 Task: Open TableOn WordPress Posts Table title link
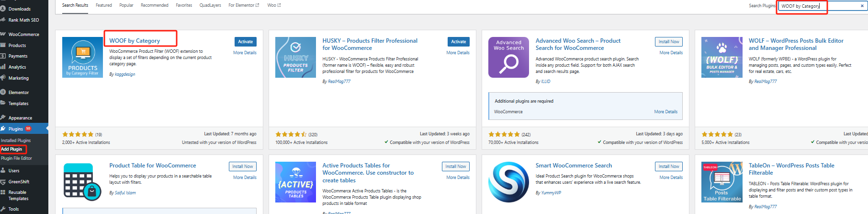click(x=791, y=169)
